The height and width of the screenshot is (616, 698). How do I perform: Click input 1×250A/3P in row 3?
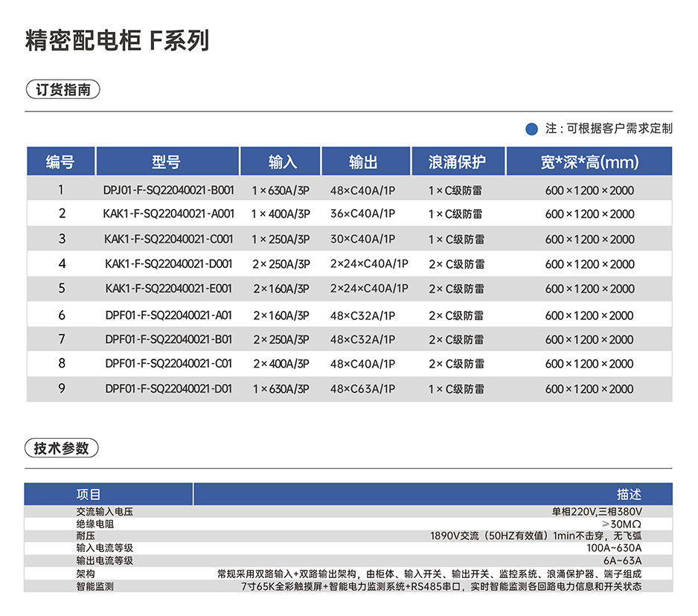[281, 240]
